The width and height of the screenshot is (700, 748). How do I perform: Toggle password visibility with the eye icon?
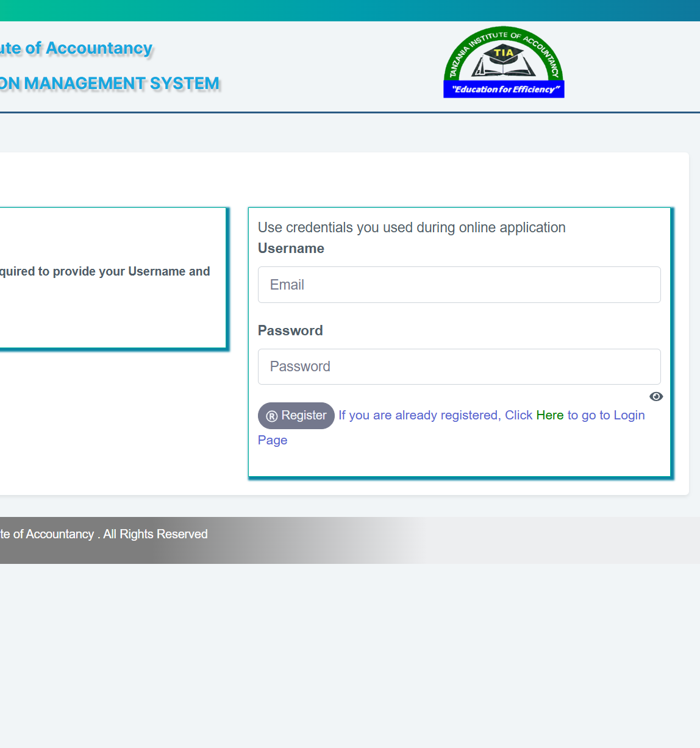point(656,396)
